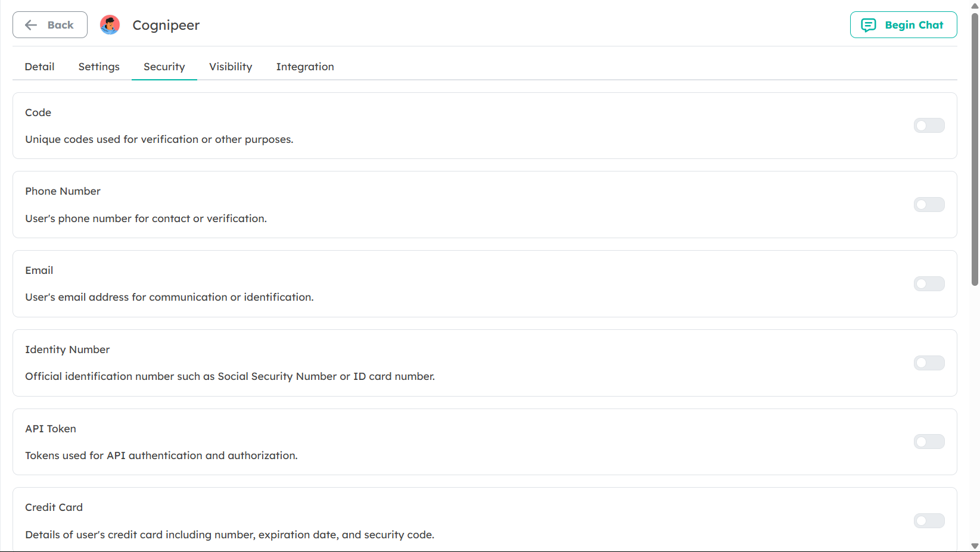The width and height of the screenshot is (980, 552).
Task: Click the back arrow icon
Action: [x=30, y=24]
